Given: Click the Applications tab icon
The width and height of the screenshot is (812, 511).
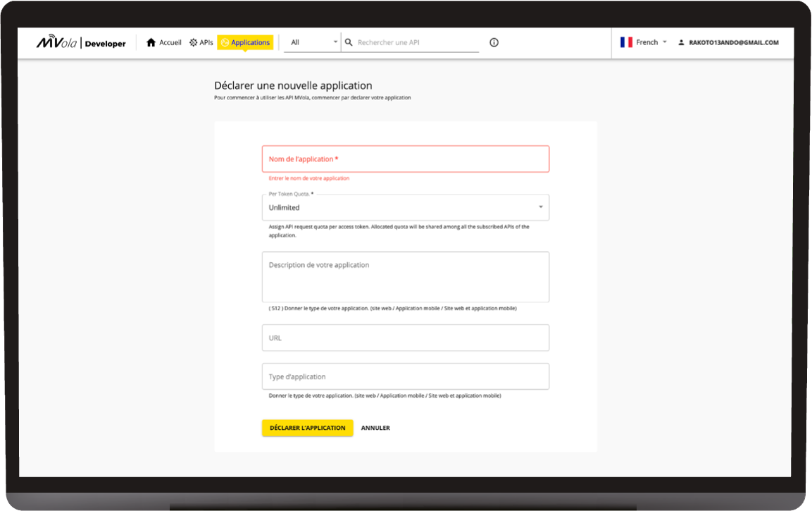Looking at the screenshot, I should [x=225, y=42].
